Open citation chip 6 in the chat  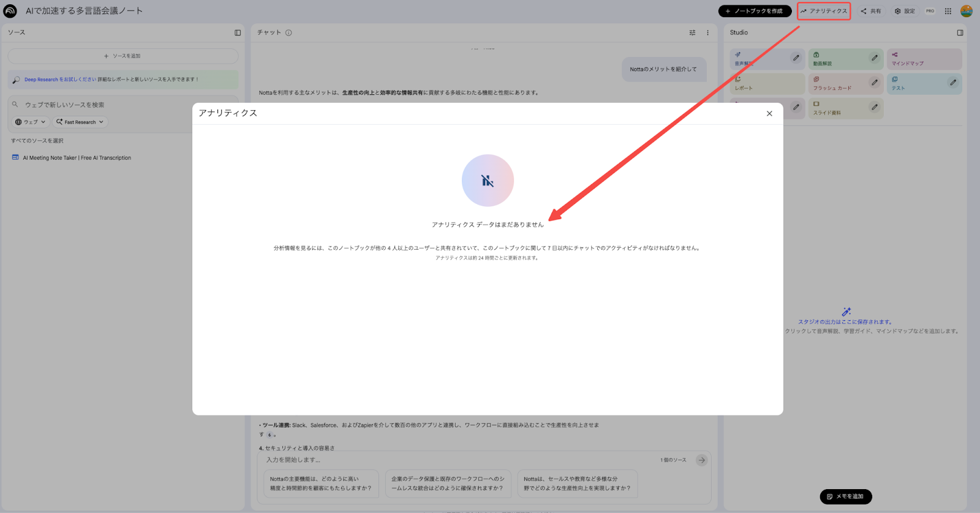(x=269, y=435)
